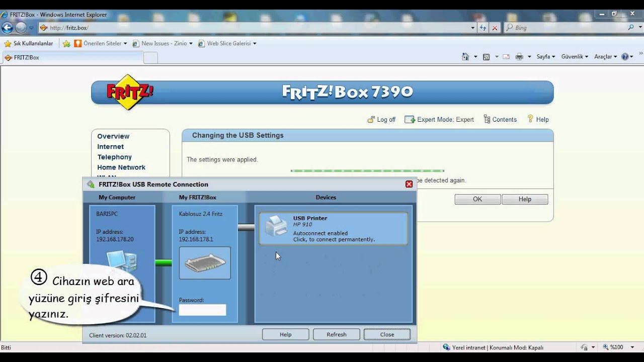Open the feeds dropdown arrow
644x362 pixels.
tap(496, 57)
